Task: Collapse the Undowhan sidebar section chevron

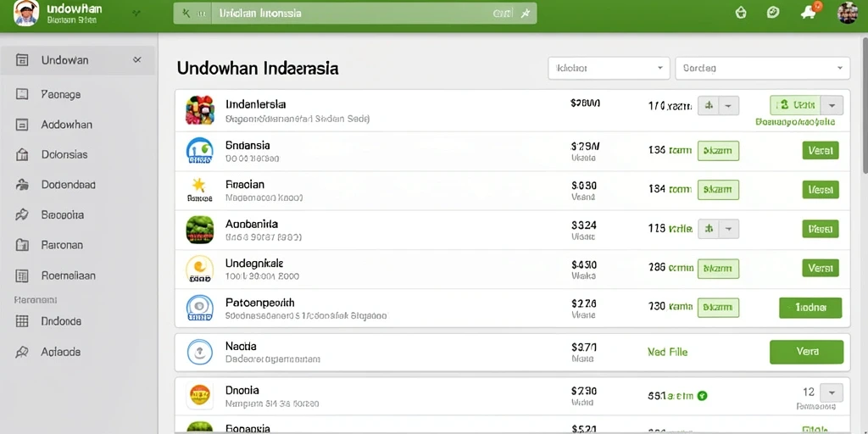Action: point(137,60)
